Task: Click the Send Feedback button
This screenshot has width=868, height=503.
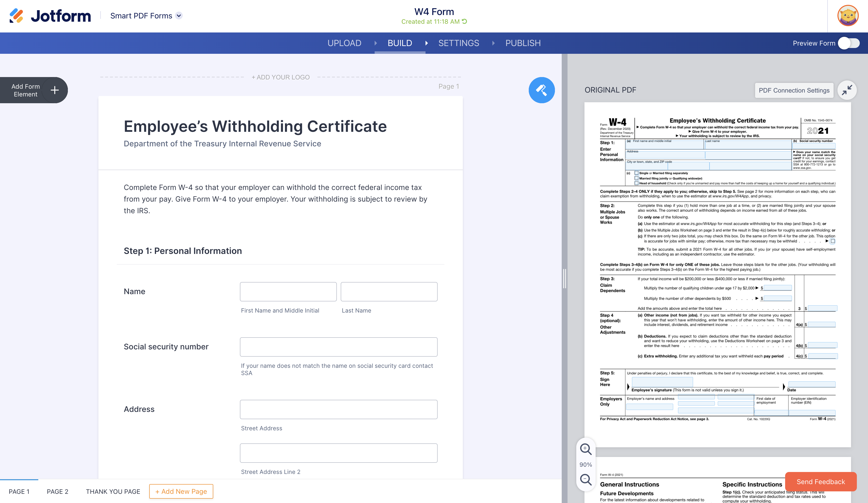Action: 821,482
